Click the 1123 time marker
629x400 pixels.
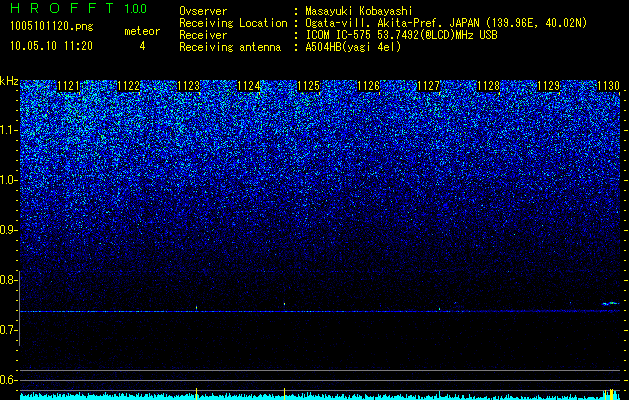point(189,86)
